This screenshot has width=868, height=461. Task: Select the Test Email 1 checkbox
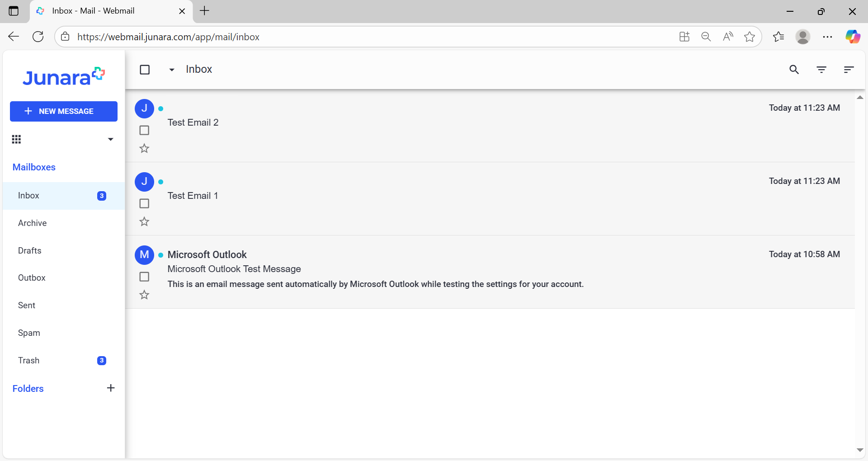tap(144, 203)
